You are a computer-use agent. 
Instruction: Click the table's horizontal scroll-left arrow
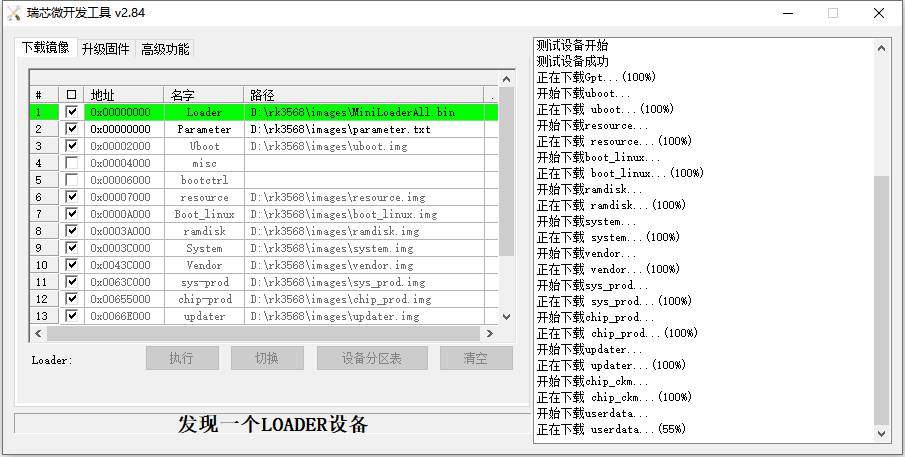[x=38, y=333]
